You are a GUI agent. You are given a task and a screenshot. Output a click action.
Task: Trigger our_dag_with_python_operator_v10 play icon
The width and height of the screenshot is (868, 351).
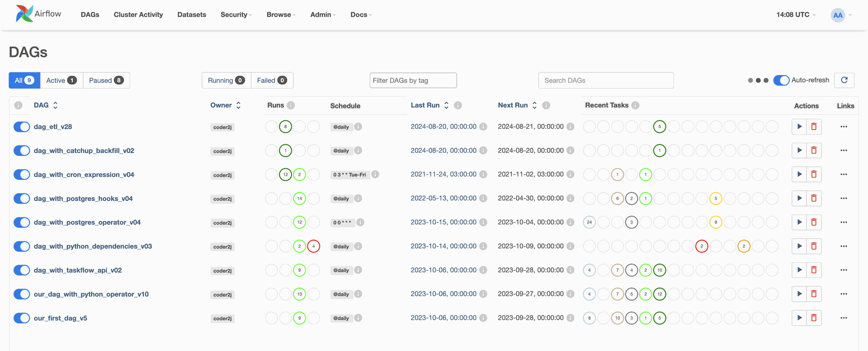pos(799,294)
